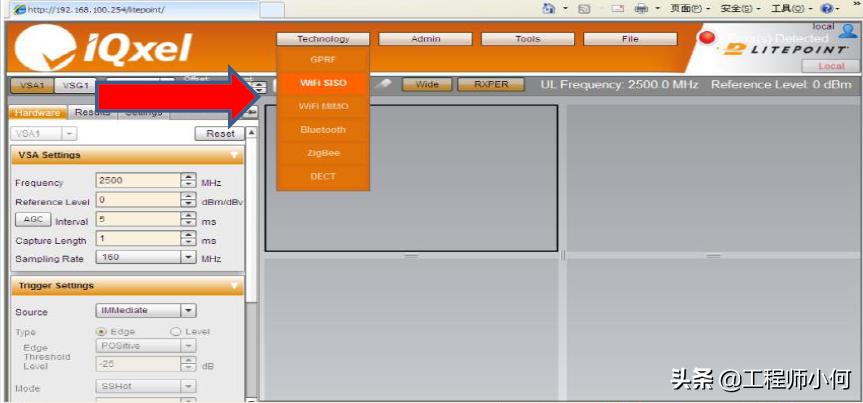Click the local user profile icon
863x403 pixels.
point(848,31)
